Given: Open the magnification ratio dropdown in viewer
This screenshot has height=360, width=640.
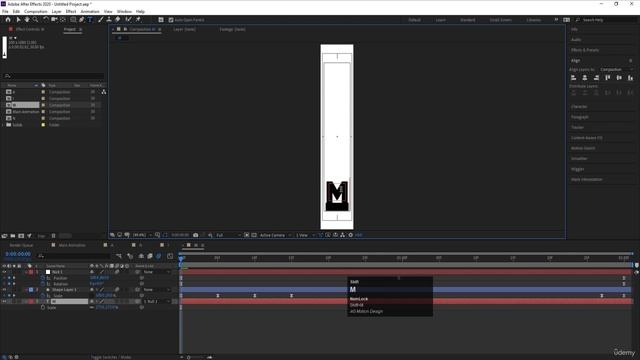Looking at the screenshot, I should tap(142, 235).
